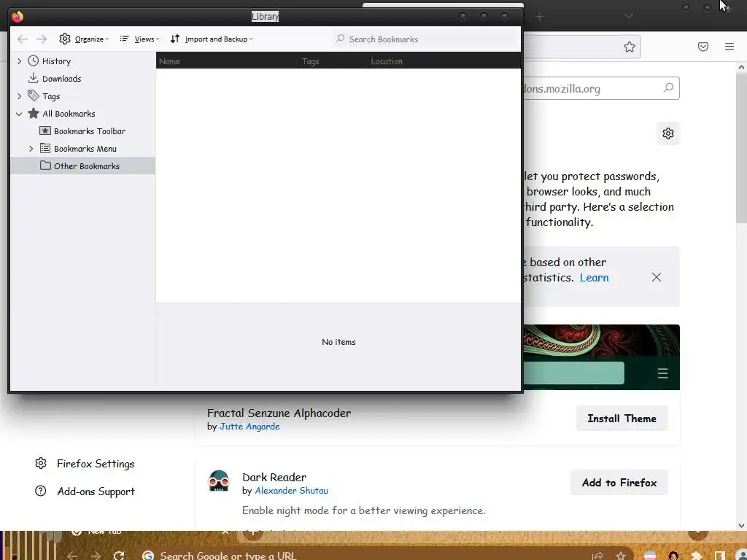This screenshot has height=560, width=747.
Task: Select All Bookmarks in the sidebar
Action: coord(69,114)
